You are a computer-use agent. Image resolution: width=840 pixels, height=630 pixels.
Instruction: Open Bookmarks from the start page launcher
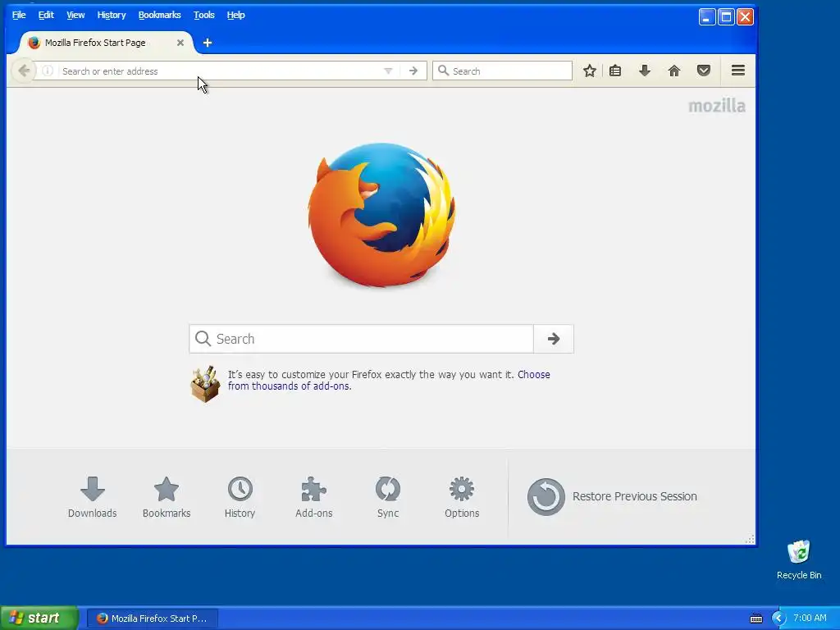click(166, 497)
